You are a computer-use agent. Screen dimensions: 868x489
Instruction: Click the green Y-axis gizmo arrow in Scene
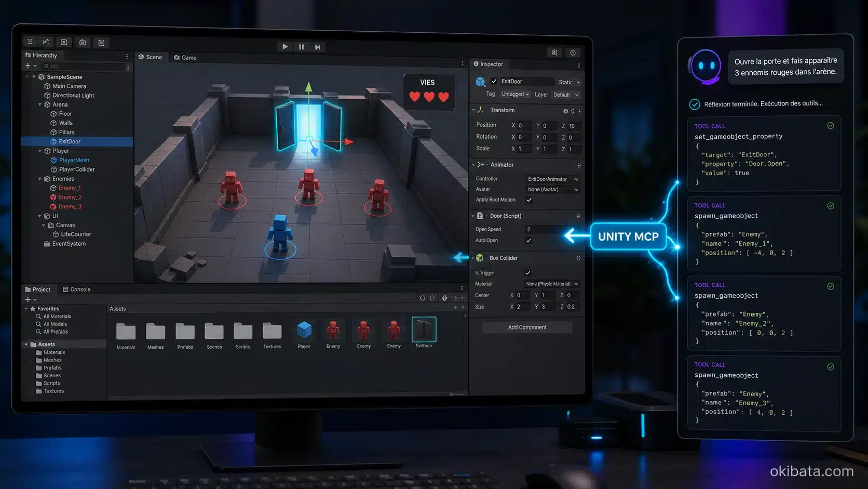coord(308,87)
